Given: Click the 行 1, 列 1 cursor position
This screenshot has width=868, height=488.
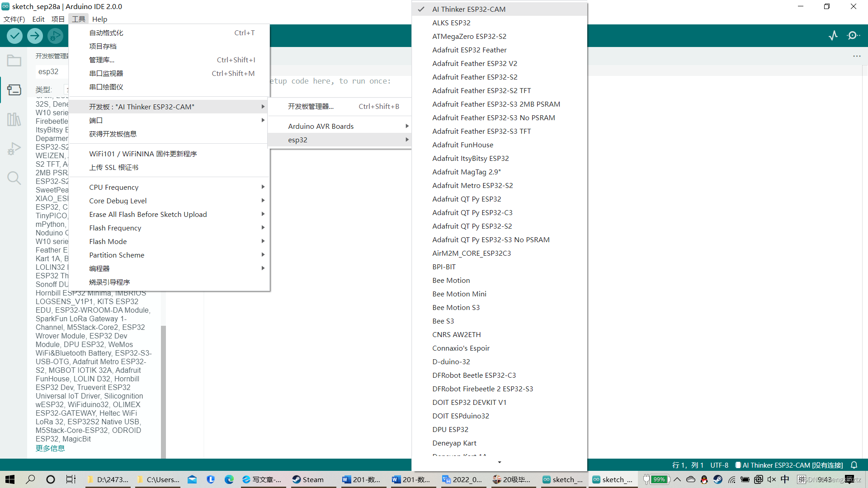Looking at the screenshot, I should tap(688, 465).
